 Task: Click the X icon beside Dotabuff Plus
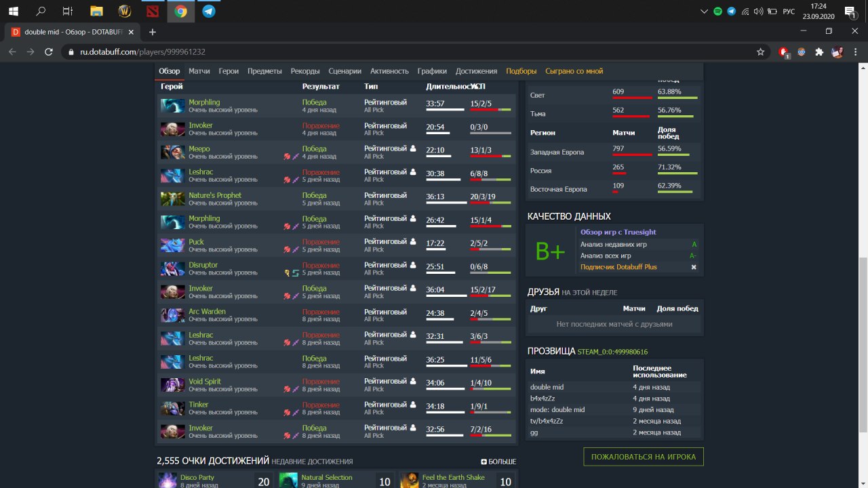click(694, 267)
